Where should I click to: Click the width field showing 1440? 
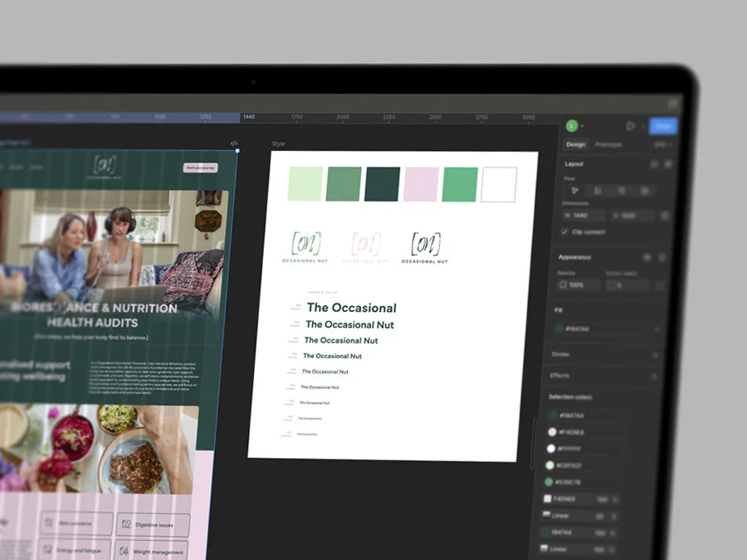click(x=583, y=216)
